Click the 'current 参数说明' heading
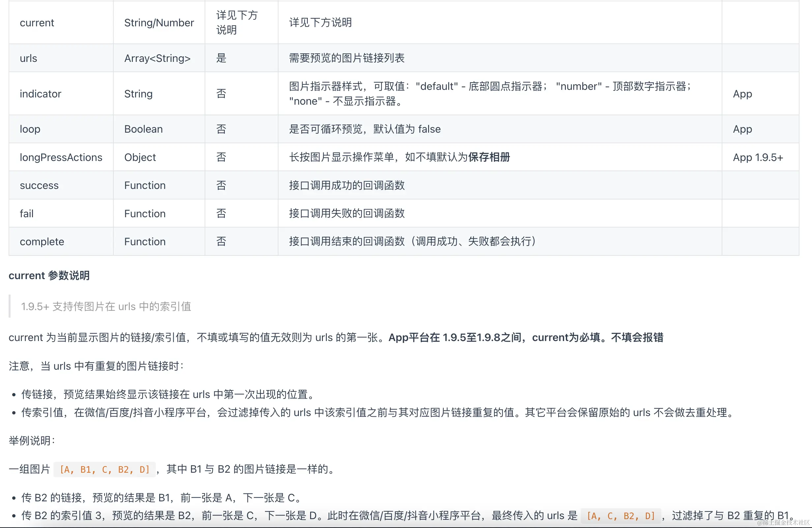 49,275
